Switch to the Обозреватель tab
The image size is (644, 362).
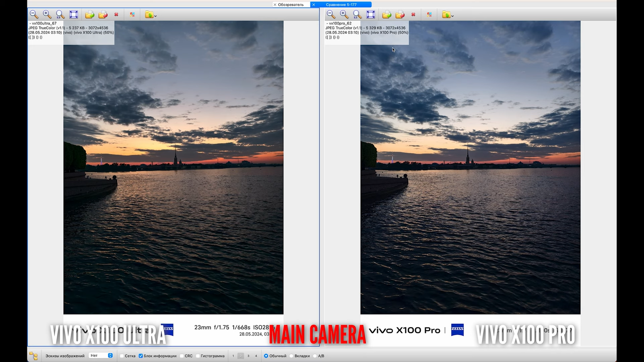(291, 4)
